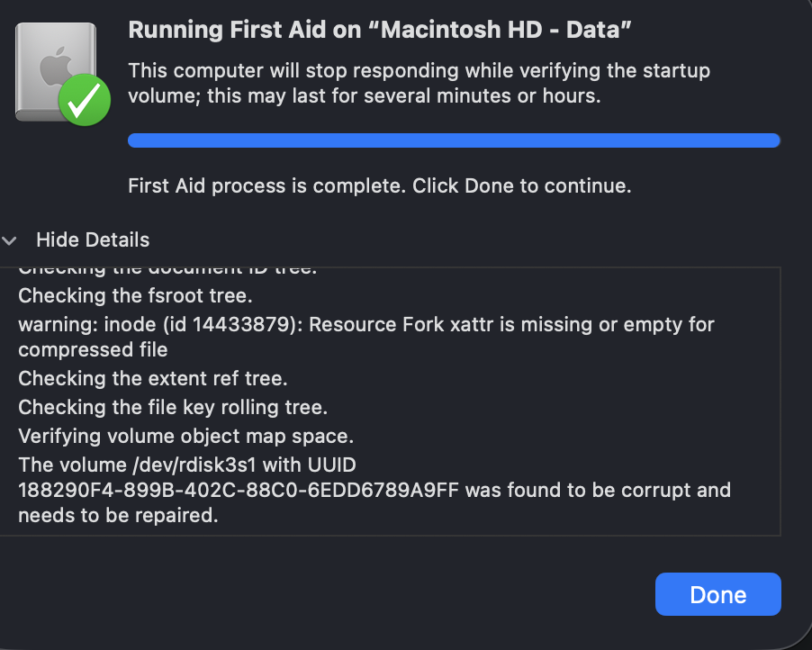Select 'Verifying volume object map space' line
The width and height of the screenshot is (812, 650).
pyautogui.click(x=185, y=437)
